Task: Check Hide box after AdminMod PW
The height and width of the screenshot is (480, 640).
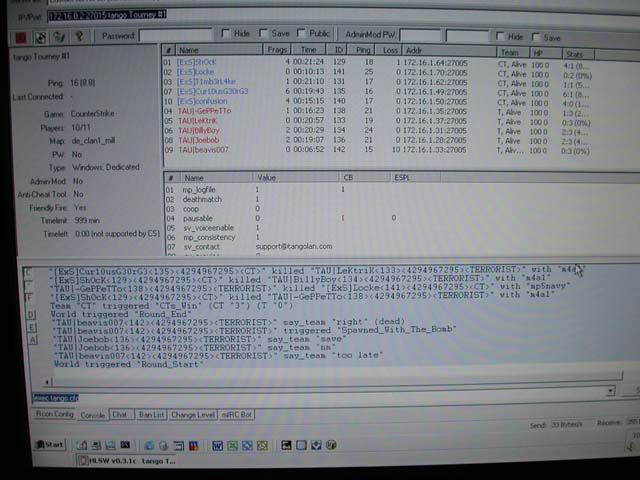Action: (500, 36)
